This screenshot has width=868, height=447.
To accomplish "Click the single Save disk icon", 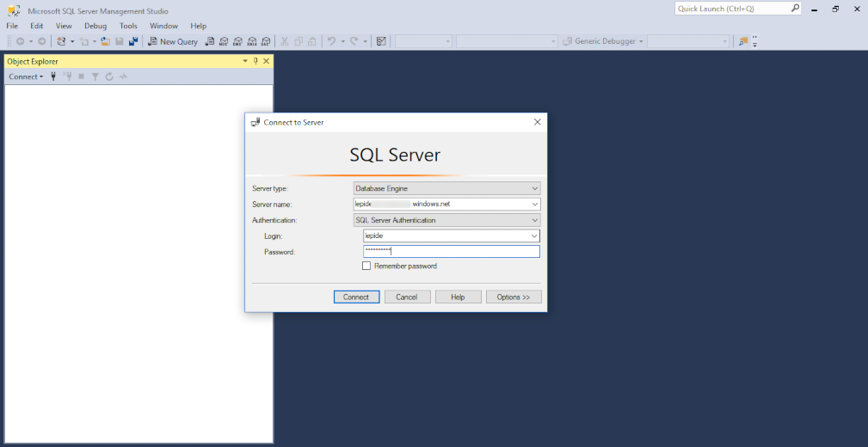I will pos(119,41).
